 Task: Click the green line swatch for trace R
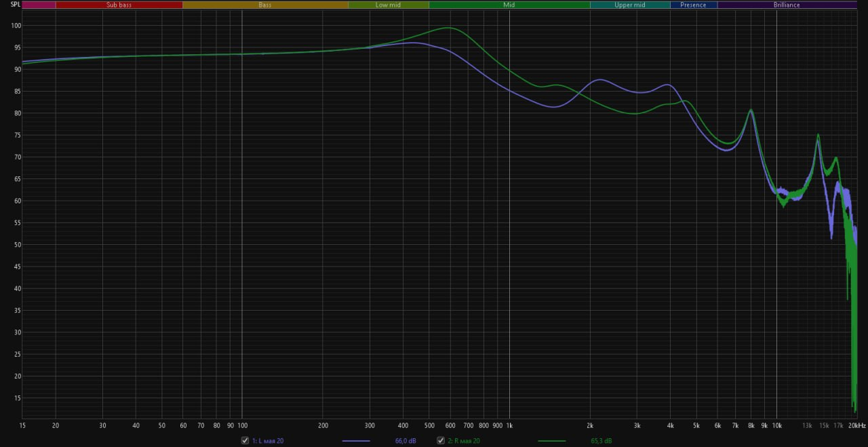pos(551,441)
